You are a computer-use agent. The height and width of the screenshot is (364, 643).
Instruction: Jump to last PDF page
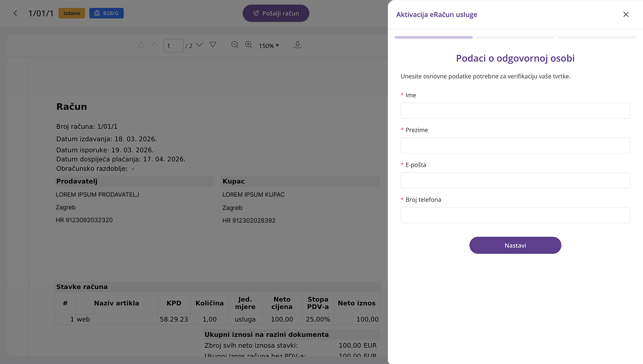(x=213, y=45)
